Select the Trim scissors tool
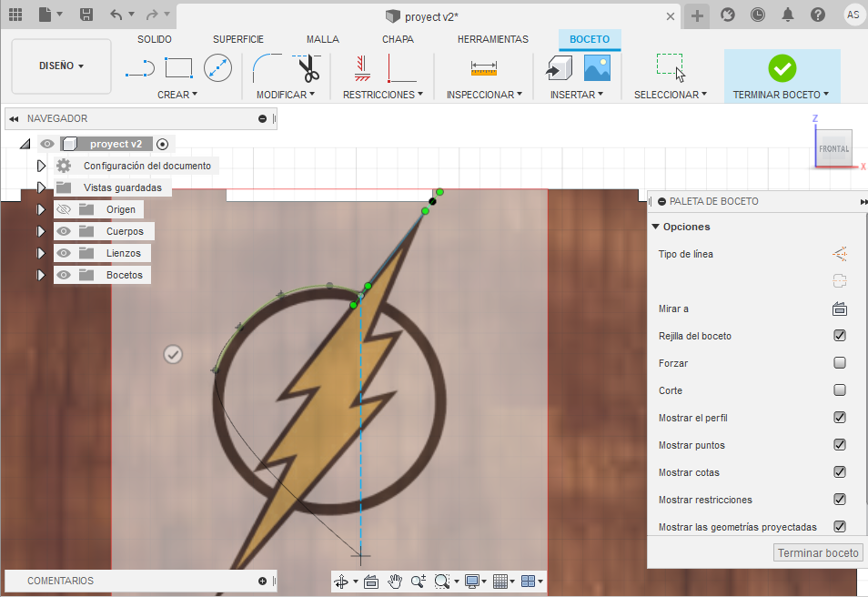This screenshot has width=868, height=597. click(x=308, y=68)
